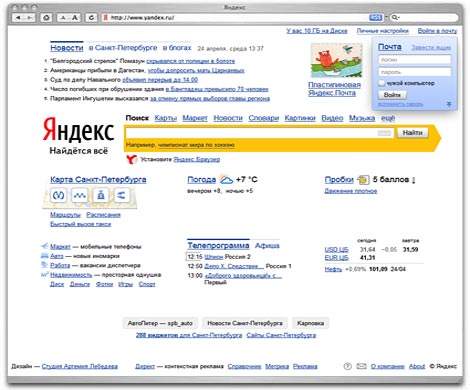This screenshot has height=390, width=470.
Task: Click the Работа service icon
Action: (x=45, y=265)
